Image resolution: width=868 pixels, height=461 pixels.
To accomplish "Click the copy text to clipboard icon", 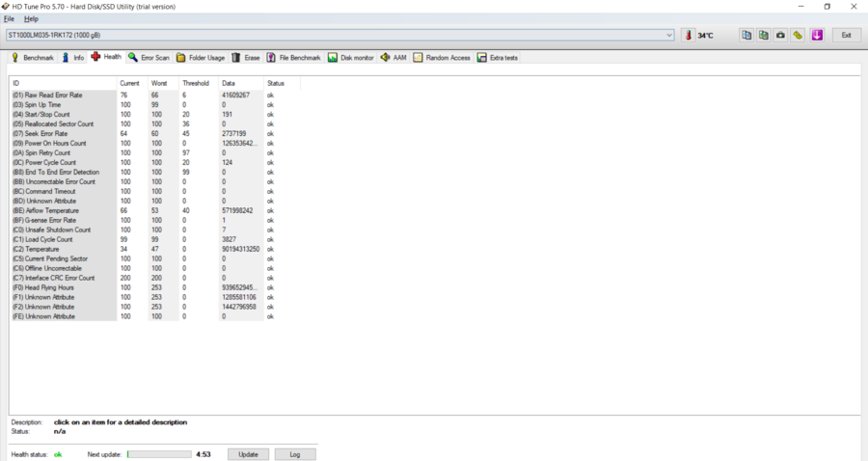I will [746, 35].
